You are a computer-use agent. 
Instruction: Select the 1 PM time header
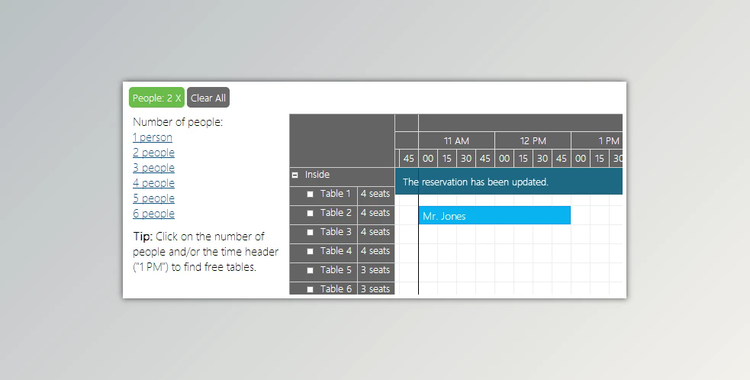coord(597,141)
